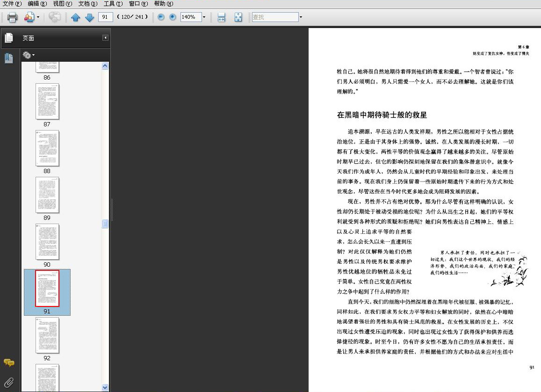Click the page label 86 in thumbnails

(x=47, y=78)
